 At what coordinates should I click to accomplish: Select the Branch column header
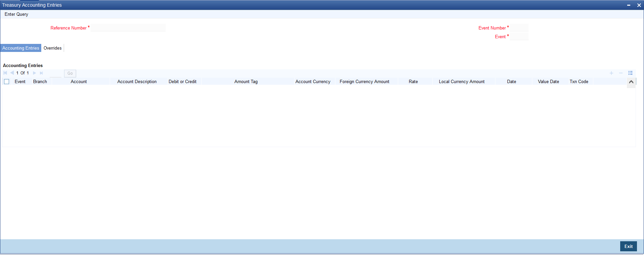pyautogui.click(x=40, y=82)
